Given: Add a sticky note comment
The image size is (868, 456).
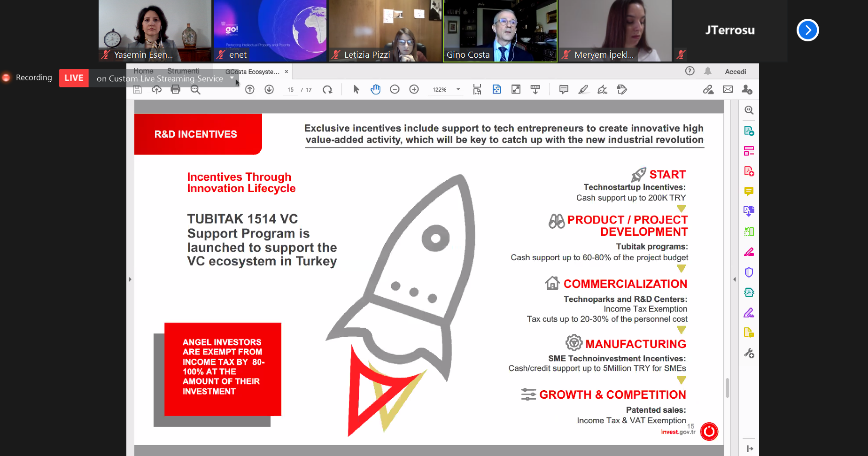Looking at the screenshot, I should [x=564, y=90].
